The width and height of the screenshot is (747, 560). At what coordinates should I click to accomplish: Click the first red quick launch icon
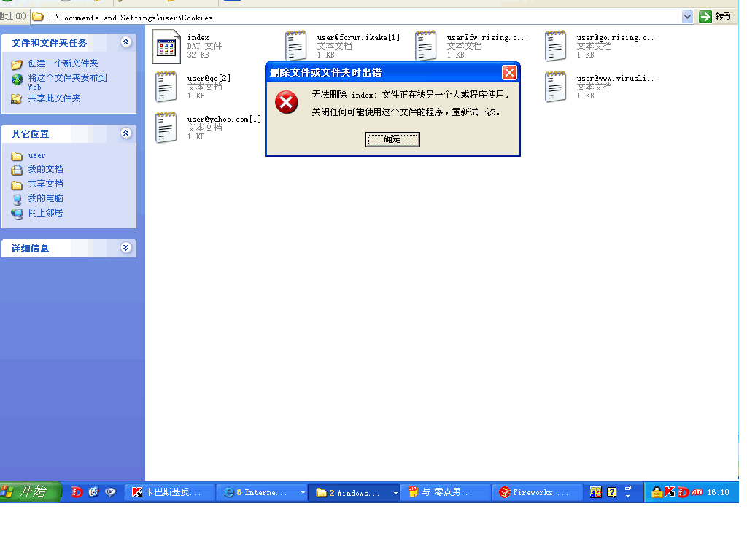click(76, 492)
